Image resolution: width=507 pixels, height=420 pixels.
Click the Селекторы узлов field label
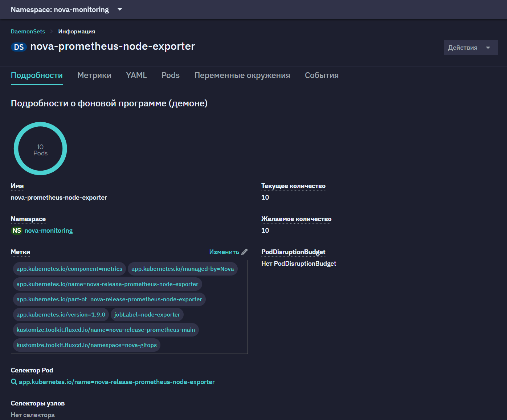click(x=38, y=403)
